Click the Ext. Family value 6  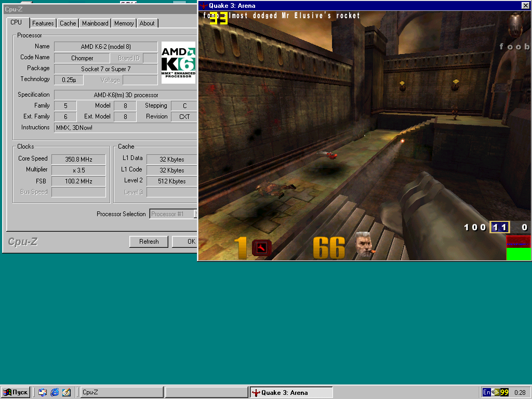[x=65, y=117]
